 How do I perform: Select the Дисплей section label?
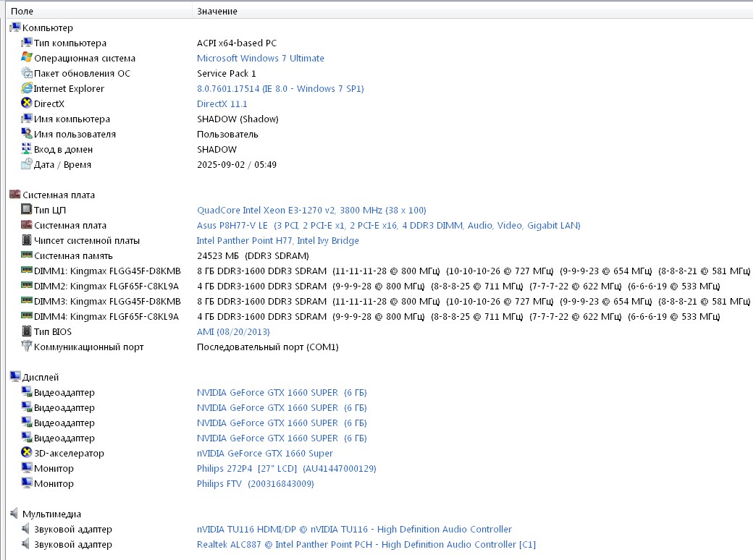pos(41,377)
